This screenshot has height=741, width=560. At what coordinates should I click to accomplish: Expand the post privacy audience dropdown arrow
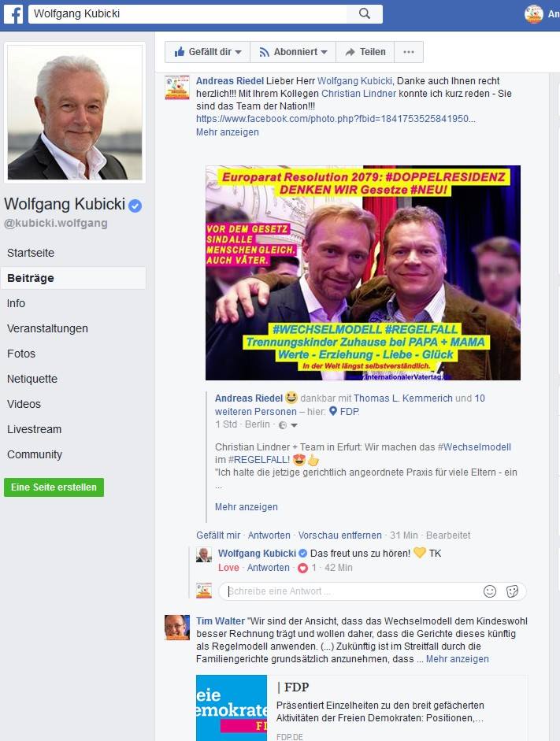tap(294, 425)
